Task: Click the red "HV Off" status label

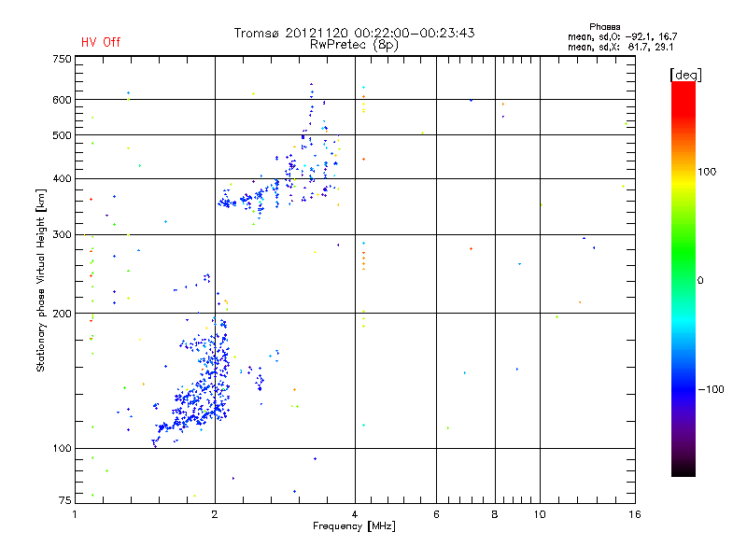Action: coord(101,42)
